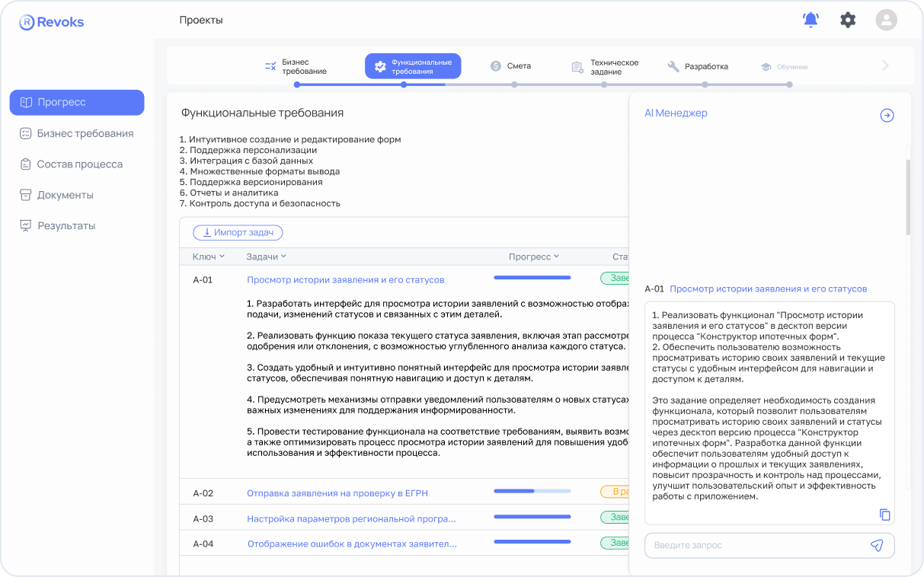Screen dimensions: 924x577
Task: Click the A-01 key cell
Action: (203, 279)
